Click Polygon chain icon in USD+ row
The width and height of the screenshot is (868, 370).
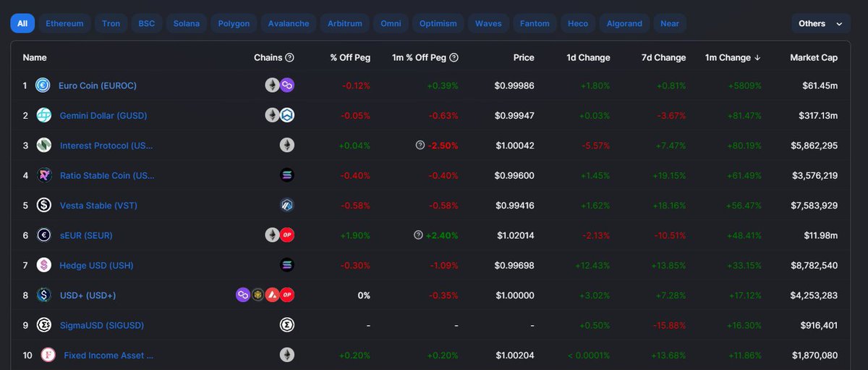coord(244,295)
